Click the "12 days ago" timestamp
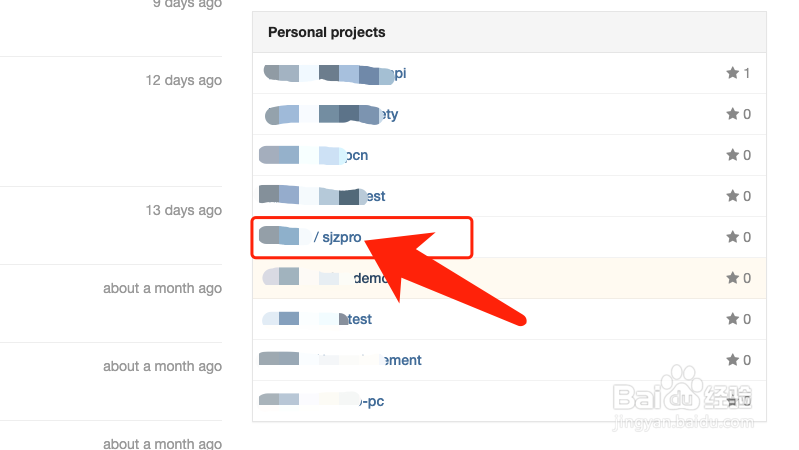The height and width of the screenshot is (450, 799). point(183,81)
